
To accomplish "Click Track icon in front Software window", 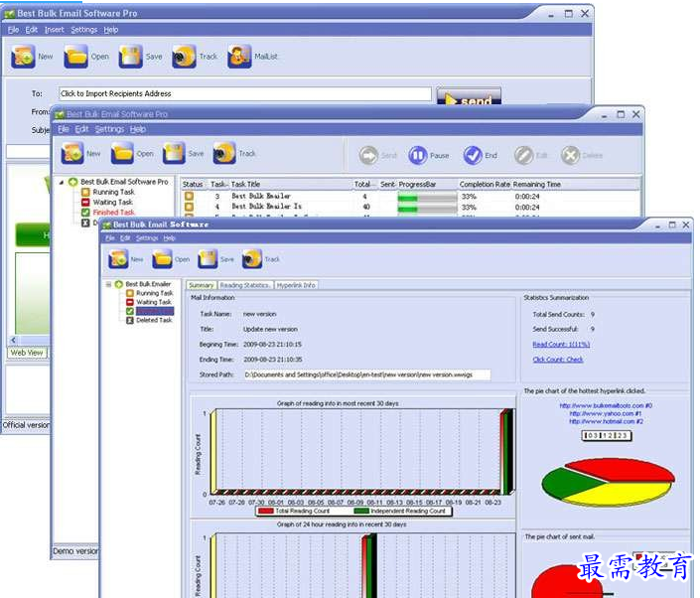I will (252, 259).
